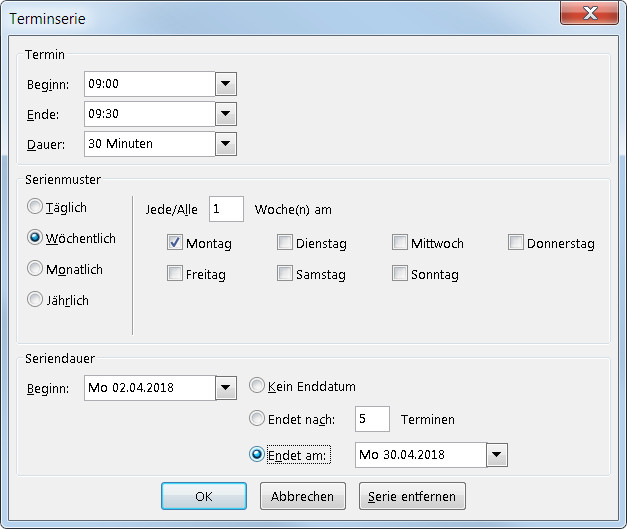Click the Terminen count input field
This screenshot has height=529, width=627.
tap(372, 419)
